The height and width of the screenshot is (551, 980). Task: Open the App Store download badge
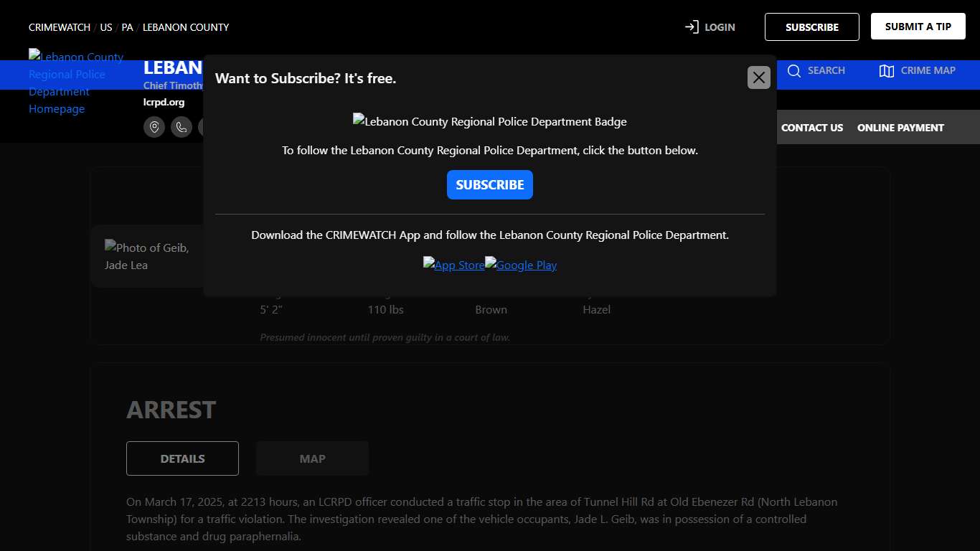click(x=454, y=265)
